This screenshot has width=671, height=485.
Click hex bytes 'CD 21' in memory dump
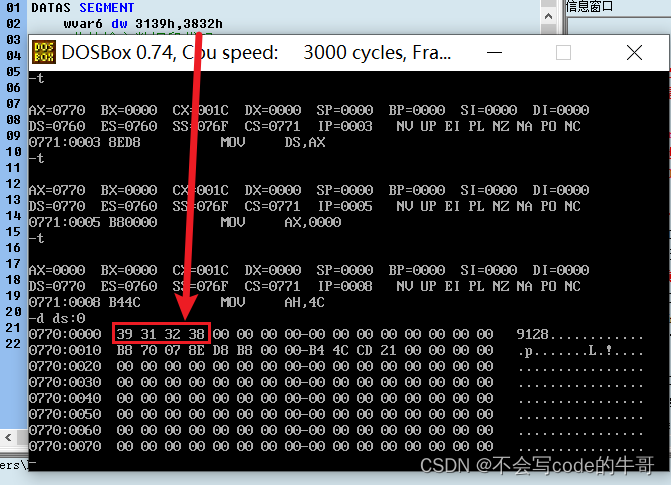click(x=376, y=350)
